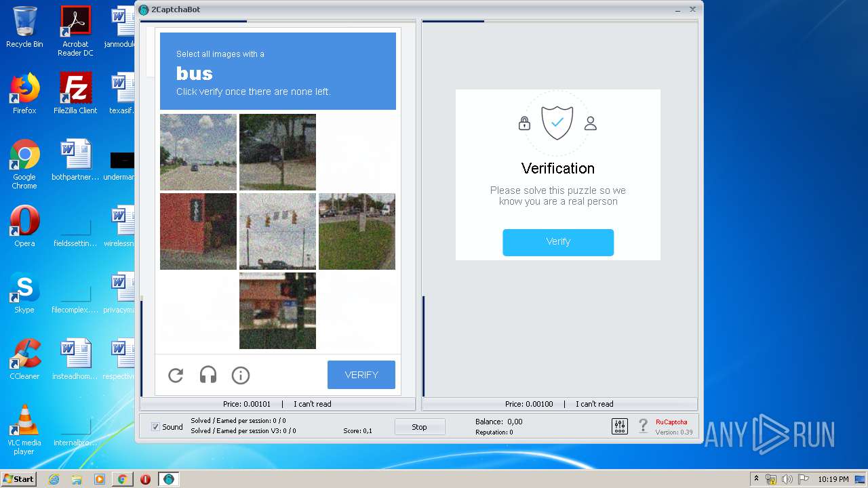Screen dimensions: 868x488
Task: Click right panel I can't read
Action: click(595, 404)
